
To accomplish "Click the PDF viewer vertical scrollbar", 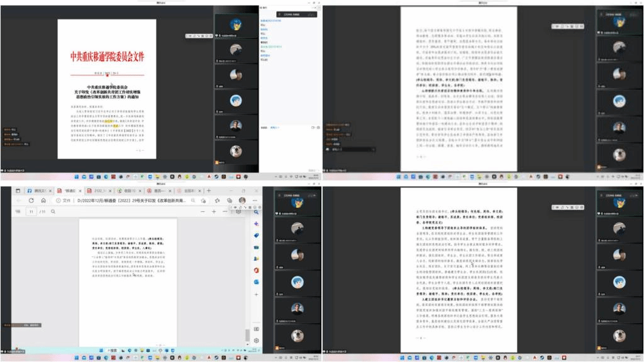I will click(x=248, y=333).
